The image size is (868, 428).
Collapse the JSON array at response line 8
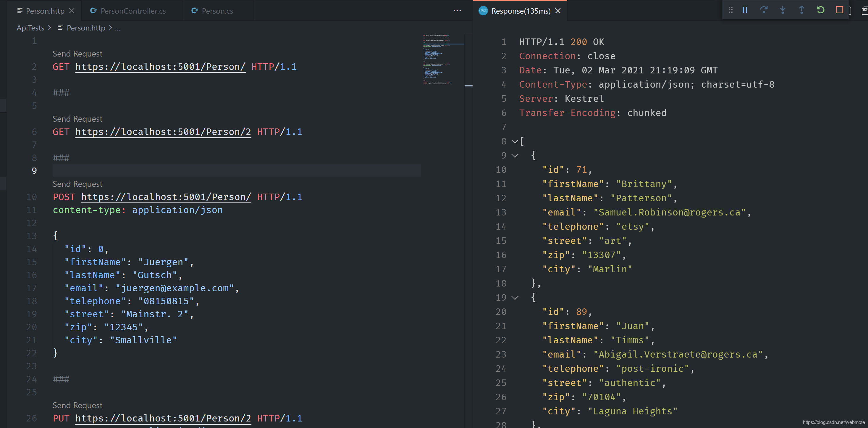coord(515,141)
